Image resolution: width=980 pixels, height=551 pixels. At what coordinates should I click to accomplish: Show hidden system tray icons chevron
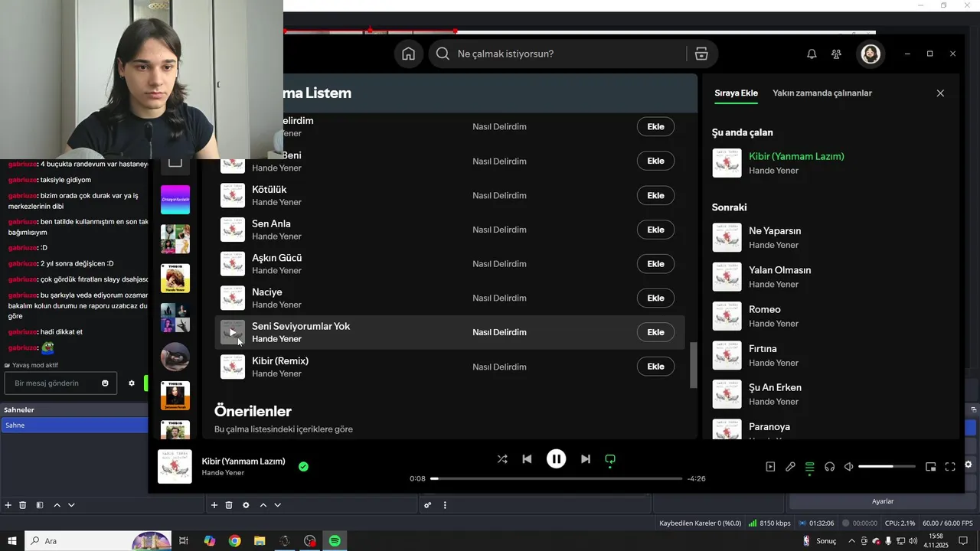(x=851, y=541)
